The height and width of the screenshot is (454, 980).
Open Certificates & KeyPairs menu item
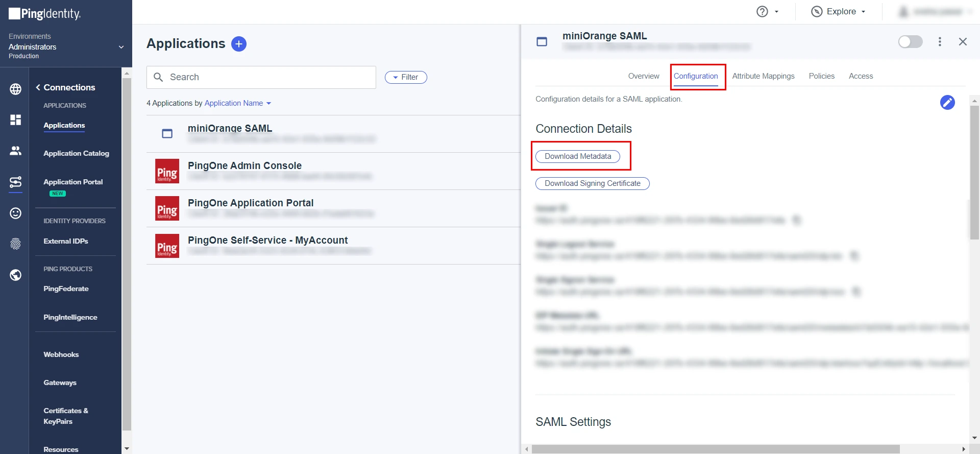[x=66, y=416]
